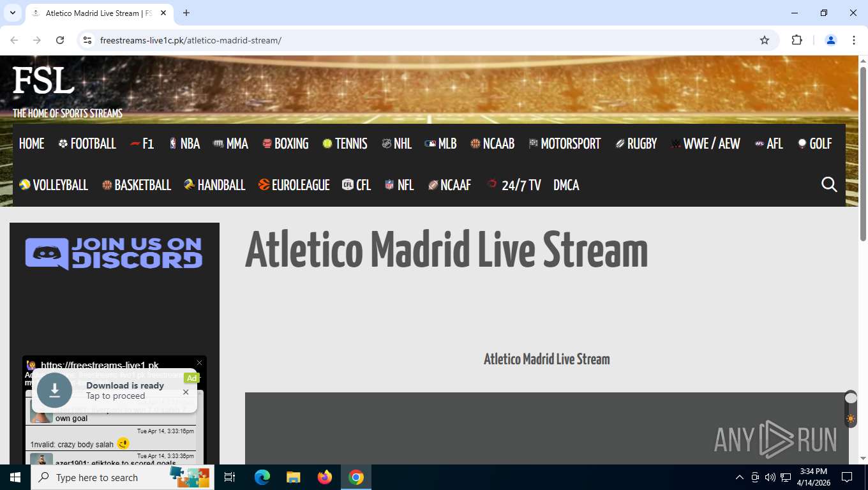Go back to previous page
The width and height of the screenshot is (868, 490).
[14, 40]
